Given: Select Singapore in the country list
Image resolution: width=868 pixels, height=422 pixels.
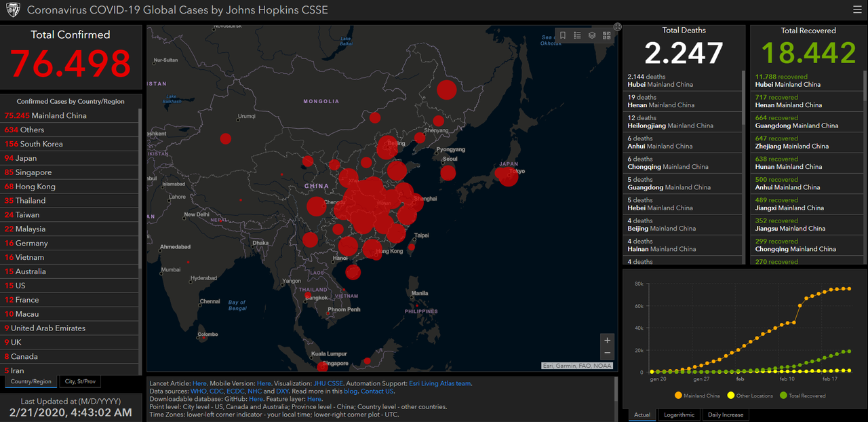Looking at the screenshot, I should click(70, 172).
